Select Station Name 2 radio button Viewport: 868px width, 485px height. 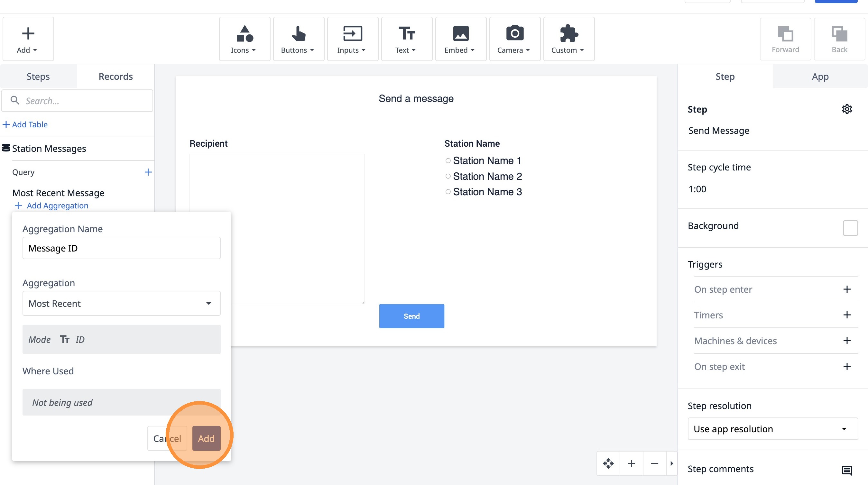click(x=448, y=176)
